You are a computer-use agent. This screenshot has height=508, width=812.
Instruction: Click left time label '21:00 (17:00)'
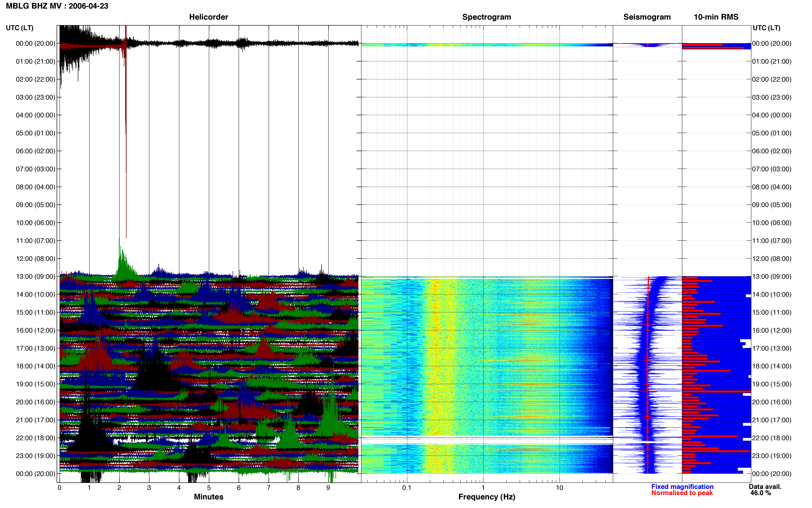tap(36, 420)
